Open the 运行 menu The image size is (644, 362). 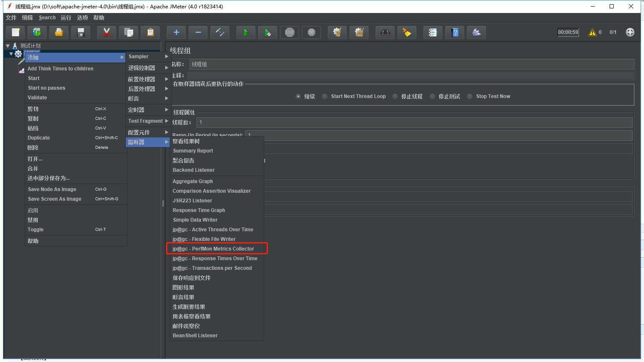coord(66,18)
